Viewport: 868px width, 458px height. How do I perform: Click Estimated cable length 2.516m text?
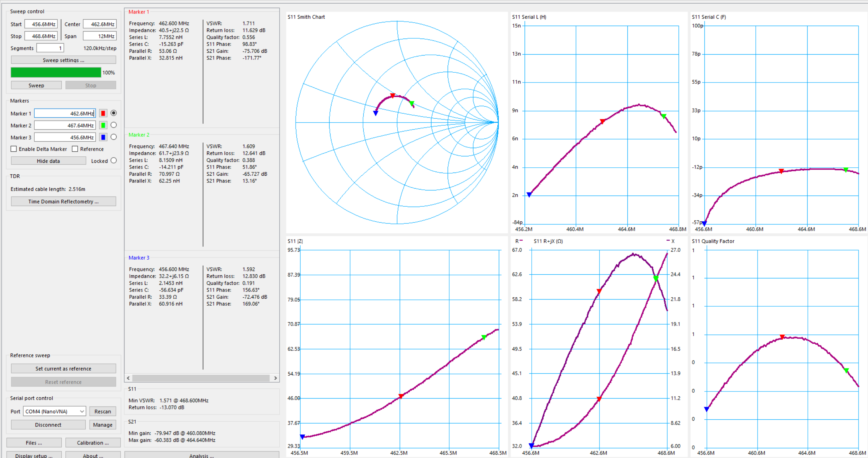click(48, 189)
